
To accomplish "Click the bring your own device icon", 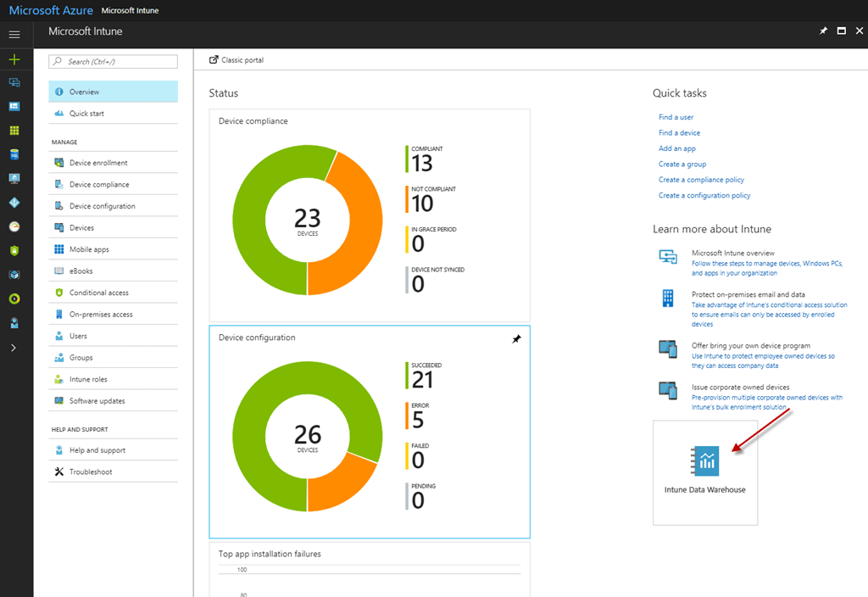I will click(x=668, y=349).
